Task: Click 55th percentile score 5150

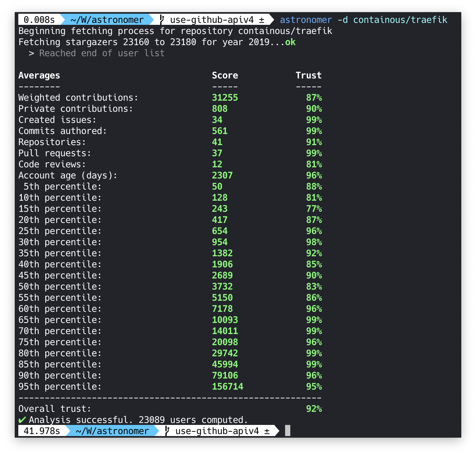Action: 222,298
